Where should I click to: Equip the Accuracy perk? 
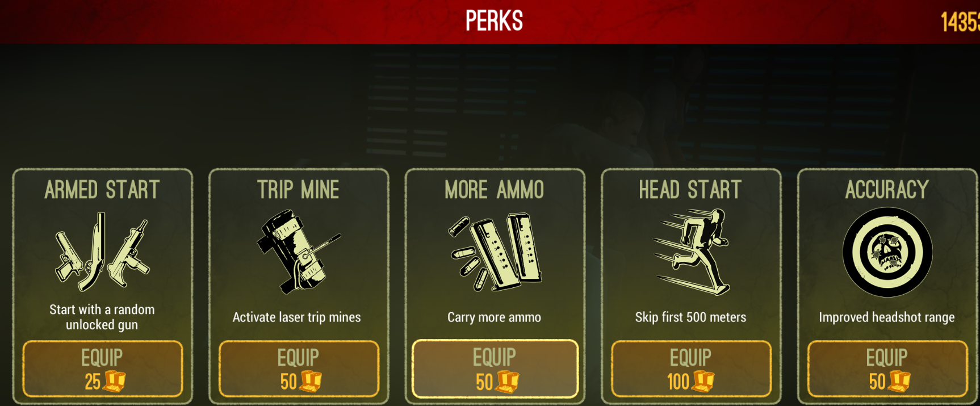(887, 369)
